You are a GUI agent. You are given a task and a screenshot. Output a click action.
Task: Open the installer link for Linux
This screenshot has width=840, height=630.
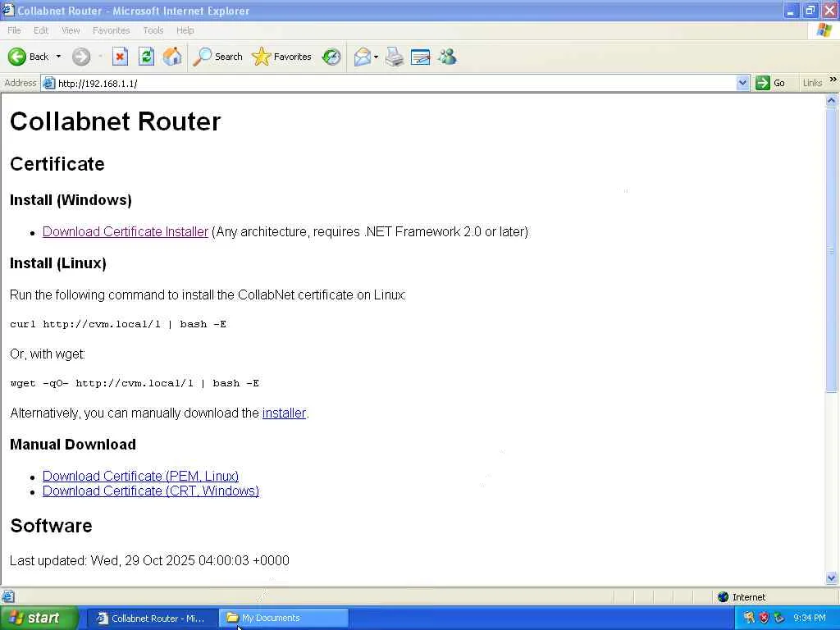click(x=284, y=413)
